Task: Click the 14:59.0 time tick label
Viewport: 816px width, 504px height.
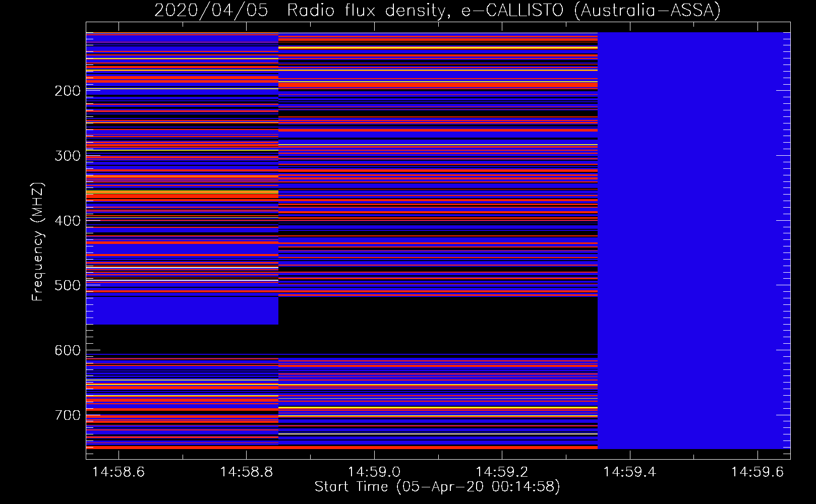Action: coord(374,472)
